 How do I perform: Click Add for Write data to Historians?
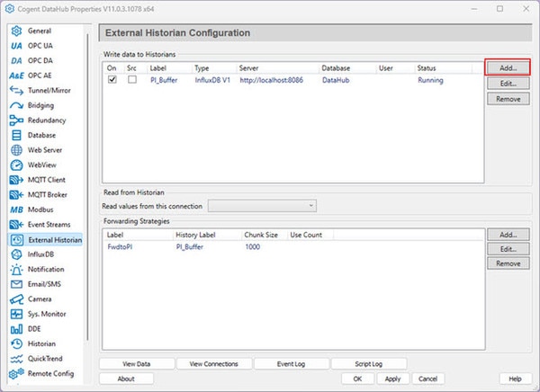pos(508,67)
